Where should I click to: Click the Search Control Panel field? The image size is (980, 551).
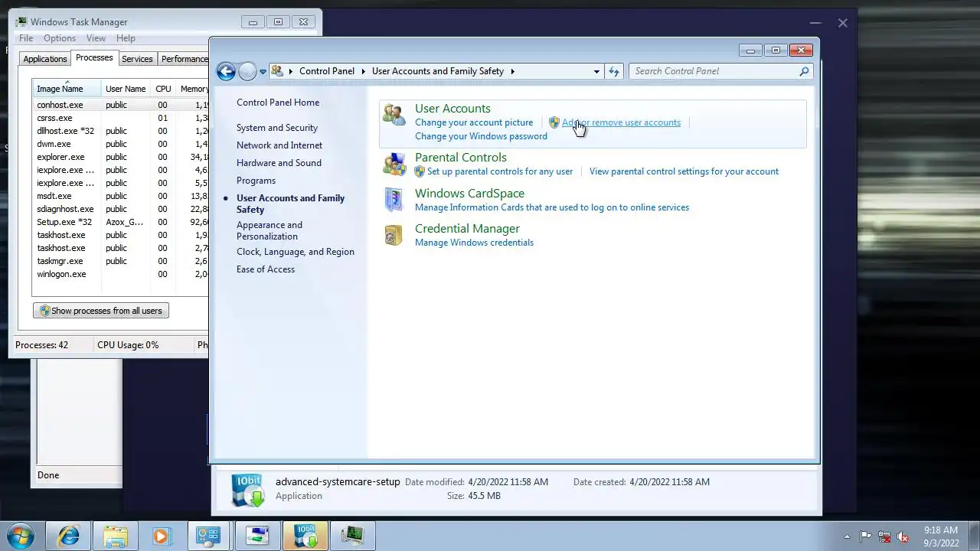pyautogui.click(x=715, y=71)
